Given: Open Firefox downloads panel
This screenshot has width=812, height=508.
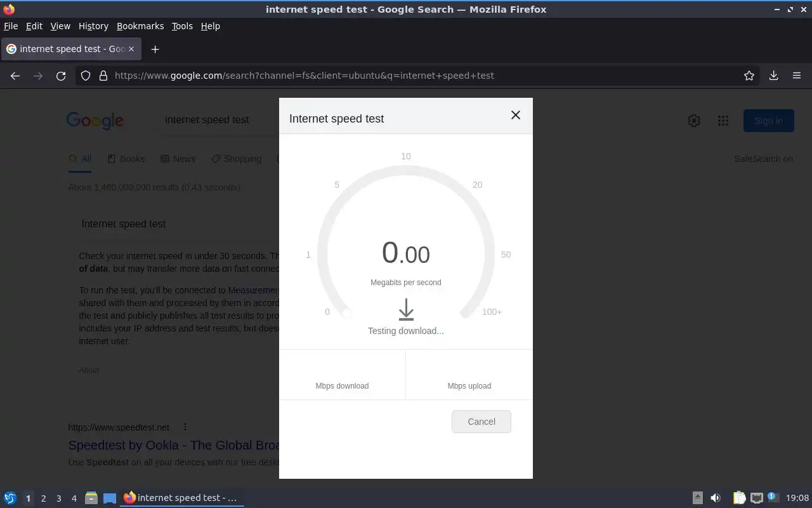Looking at the screenshot, I should [774, 76].
